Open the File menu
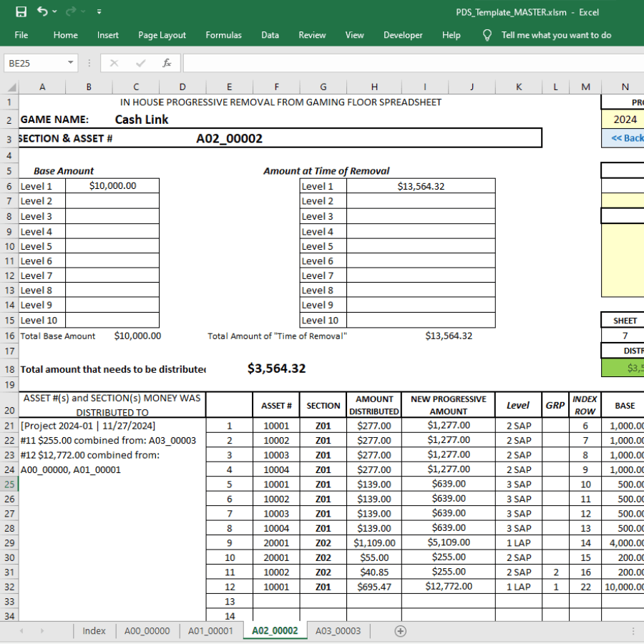The image size is (644, 644). point(21,35)
